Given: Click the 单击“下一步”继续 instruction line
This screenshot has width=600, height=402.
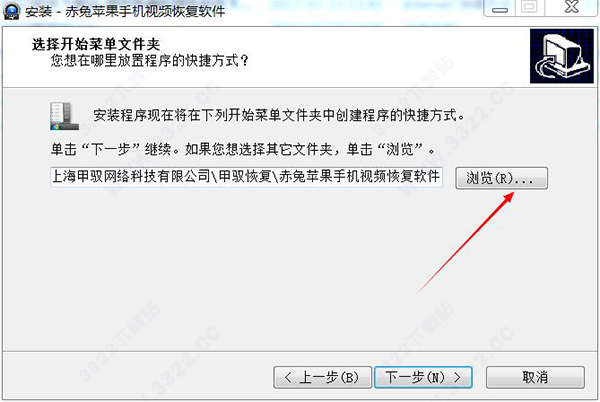Looking at the screenshot, I should 243,149.
